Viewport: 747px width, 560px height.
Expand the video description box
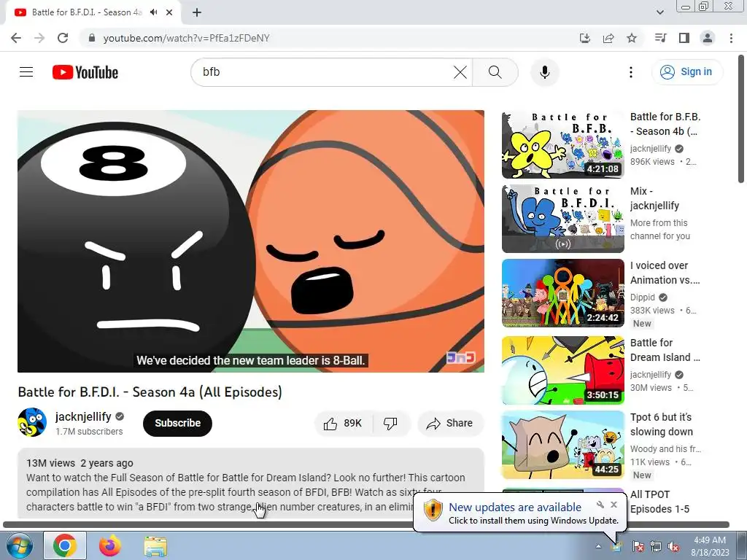[x=251, y=483]
